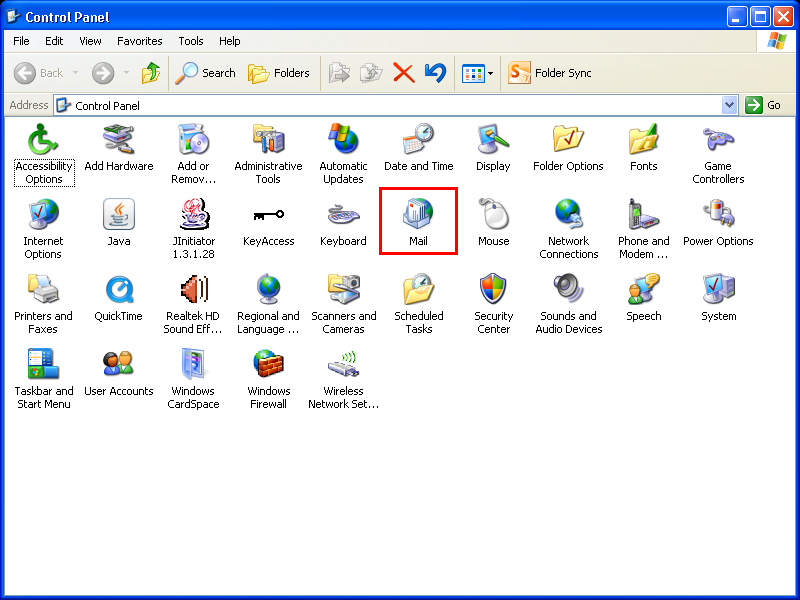Click the Copy To toolbar icon

pos(371,73)
